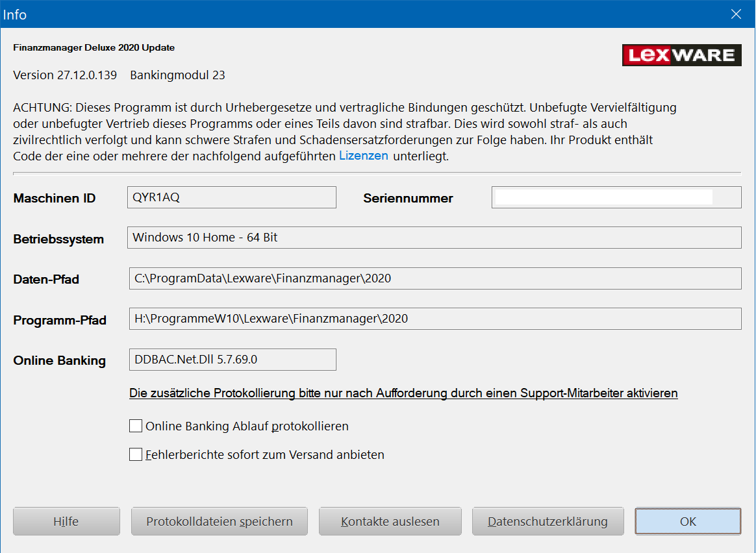Close the Info dialog window

click(736, 14)
